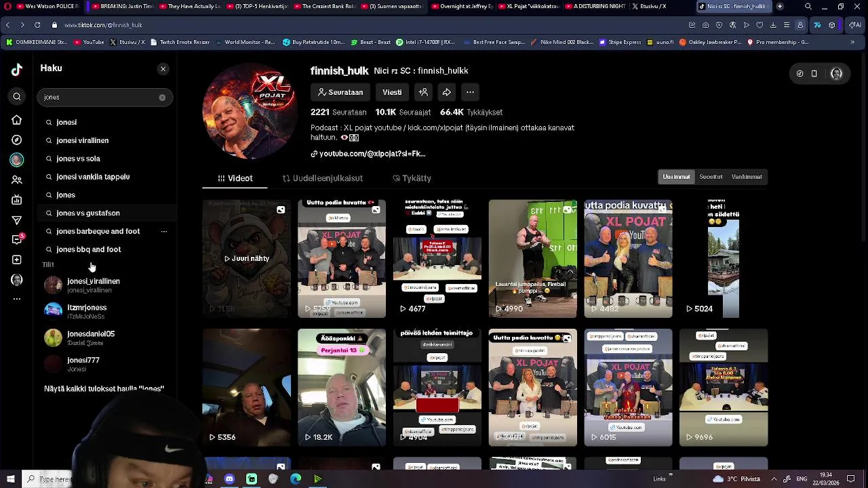868x488 pixels.
Task: Open the video with 6015 views
Action: [628, 388]
